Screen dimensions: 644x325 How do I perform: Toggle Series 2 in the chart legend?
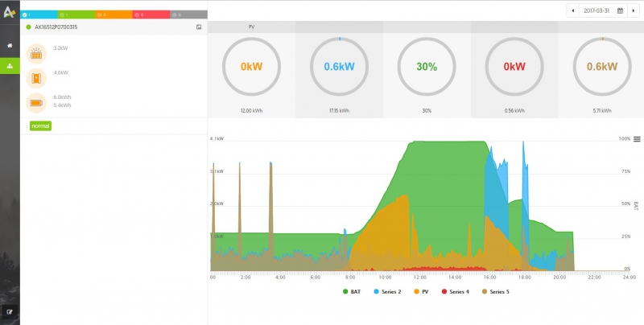(387, 292)
